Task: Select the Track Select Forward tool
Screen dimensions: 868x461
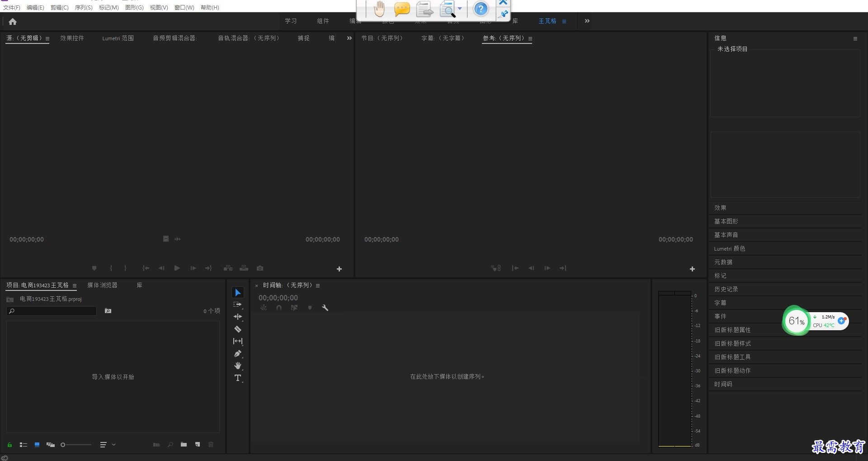Action: [x=238, y=305]
